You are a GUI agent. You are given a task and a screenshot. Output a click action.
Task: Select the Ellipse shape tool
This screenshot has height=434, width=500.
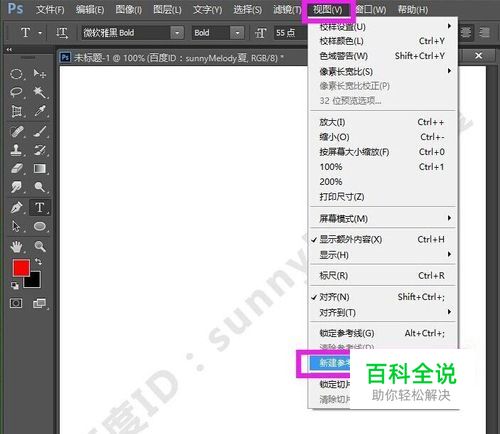click(40, 226)
